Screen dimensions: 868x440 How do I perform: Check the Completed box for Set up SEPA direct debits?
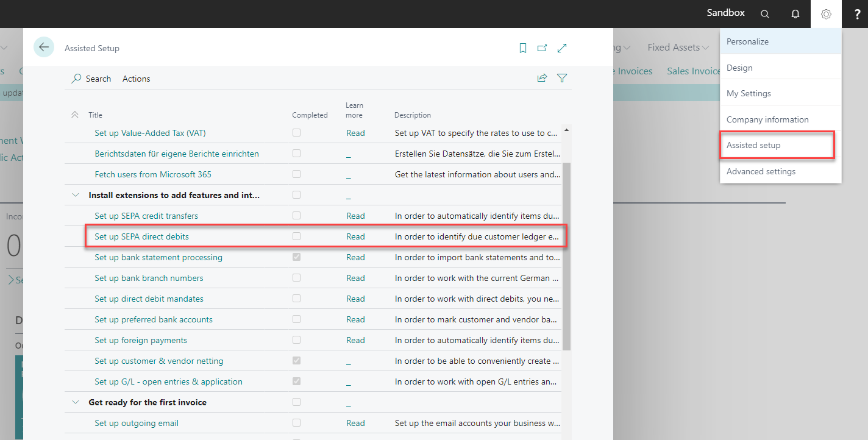point(296,236)
